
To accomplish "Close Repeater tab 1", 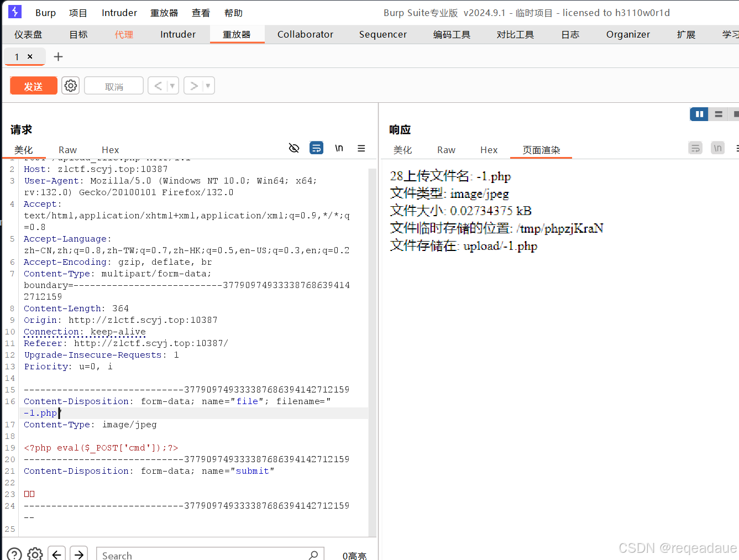I will [x=30, y=56].
